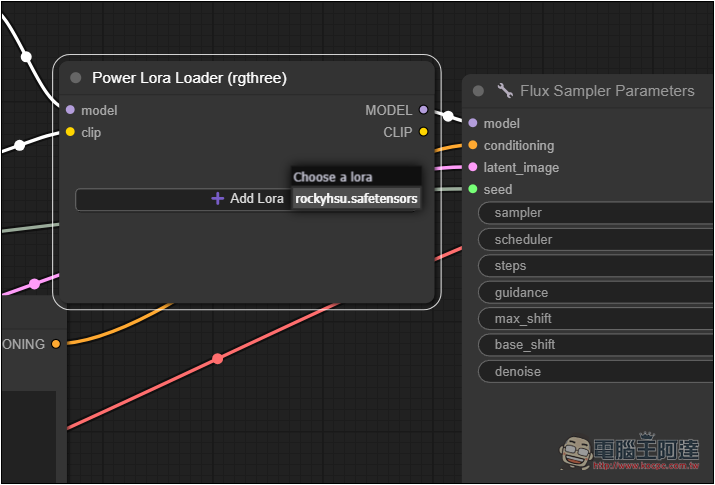Click the yellow CLIP output port
Viewport: 715px width, 485px height.
424,132
